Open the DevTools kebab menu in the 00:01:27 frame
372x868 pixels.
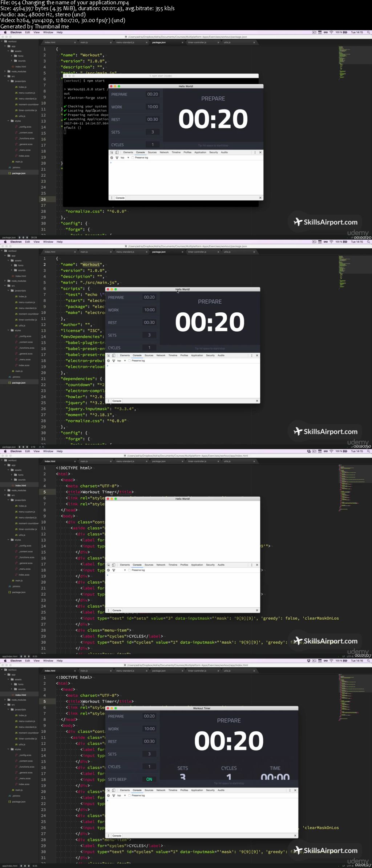point(290,790)
